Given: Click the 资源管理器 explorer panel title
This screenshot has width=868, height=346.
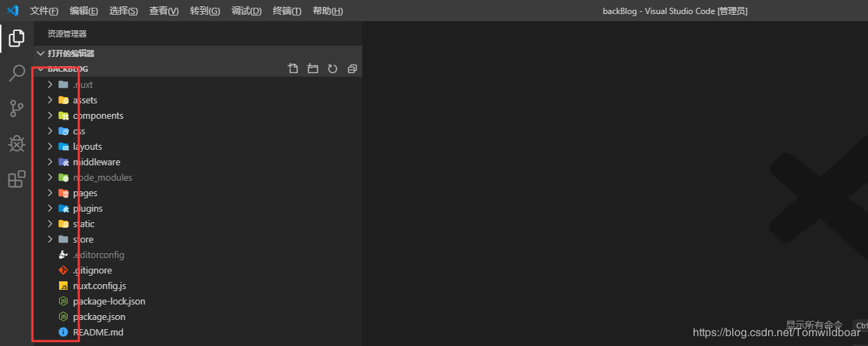Looking at the screenshot, I should click(67, 34).
